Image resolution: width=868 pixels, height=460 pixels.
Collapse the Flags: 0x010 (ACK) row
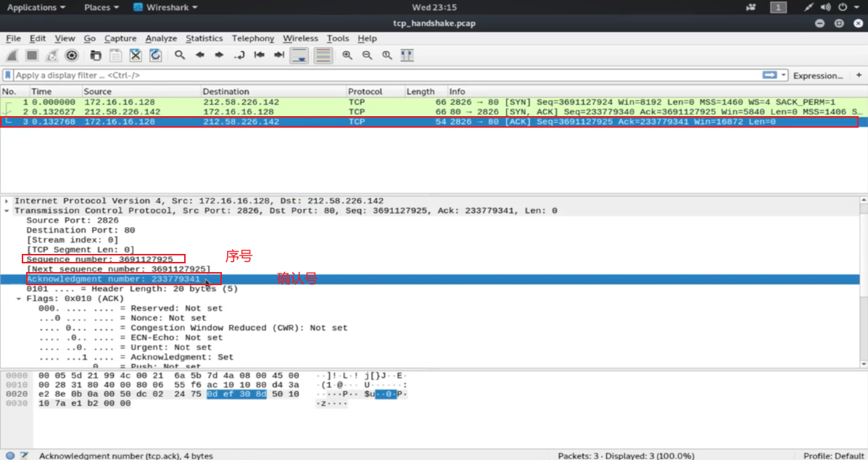[x=19, y=299]
